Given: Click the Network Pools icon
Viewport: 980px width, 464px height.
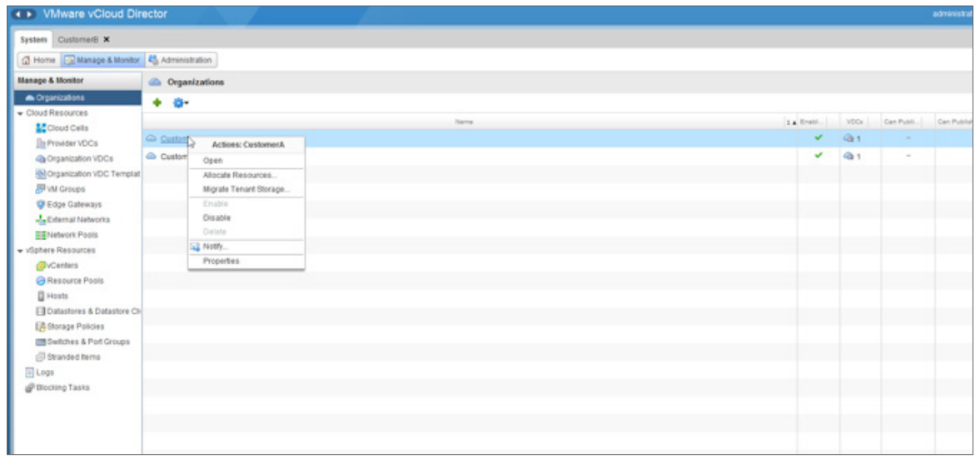Looking at the screenshot, I should [42, 235].
